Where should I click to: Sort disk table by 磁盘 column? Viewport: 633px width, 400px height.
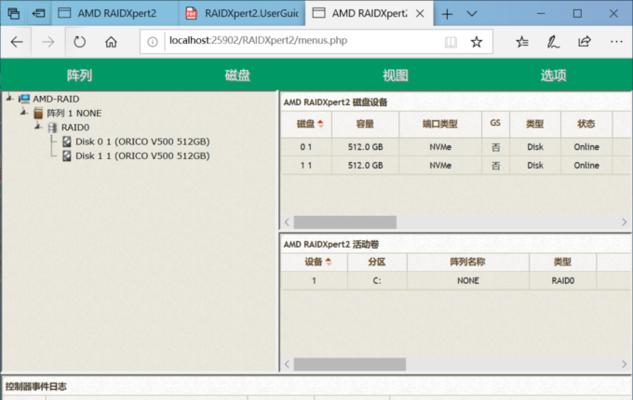[306, 124]
